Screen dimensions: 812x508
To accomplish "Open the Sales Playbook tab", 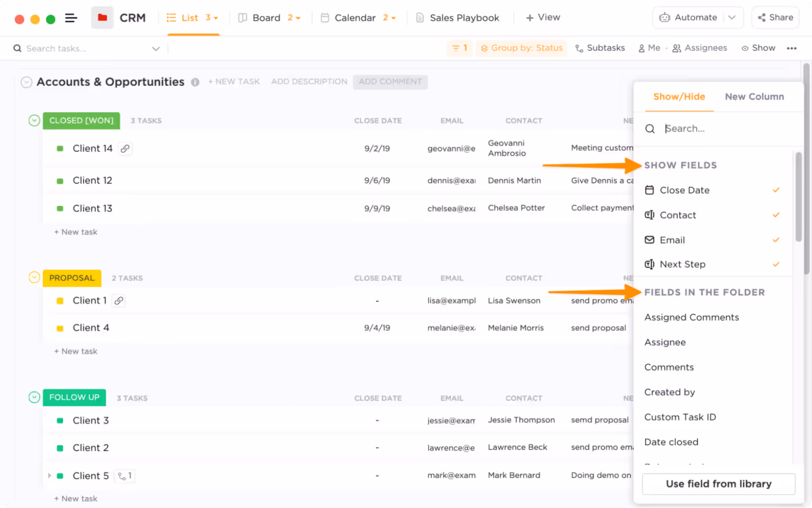I will [458, 18].
